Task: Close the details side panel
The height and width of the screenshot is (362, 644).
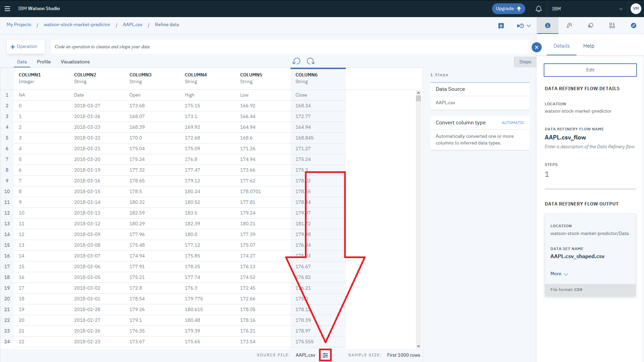Action: tap(536, 47)
